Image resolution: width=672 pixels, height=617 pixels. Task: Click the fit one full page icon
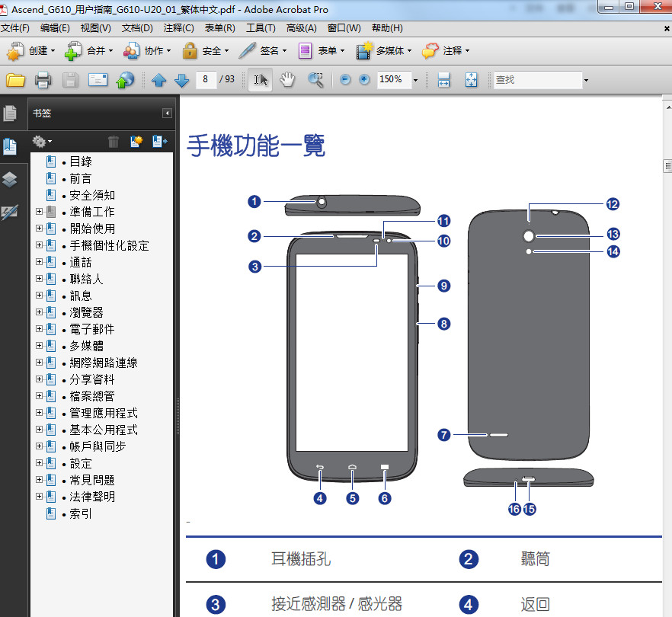(x=471, y=80)
